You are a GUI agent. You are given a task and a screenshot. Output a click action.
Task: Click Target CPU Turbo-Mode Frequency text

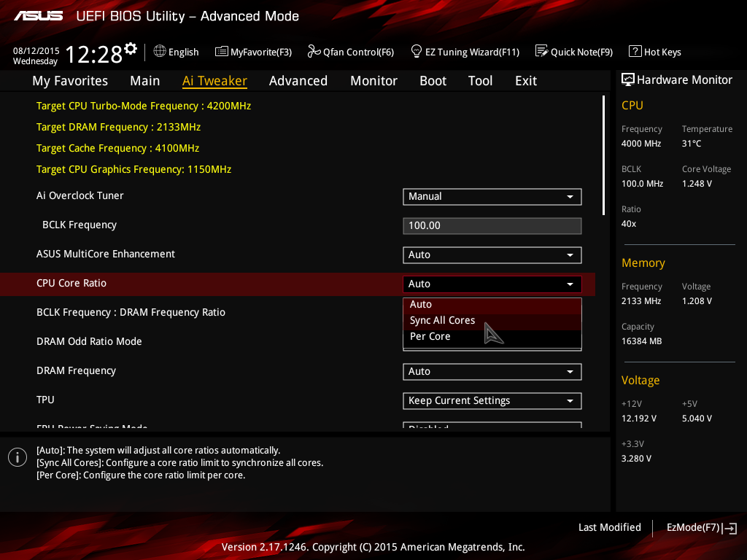(x=144, y=106)
